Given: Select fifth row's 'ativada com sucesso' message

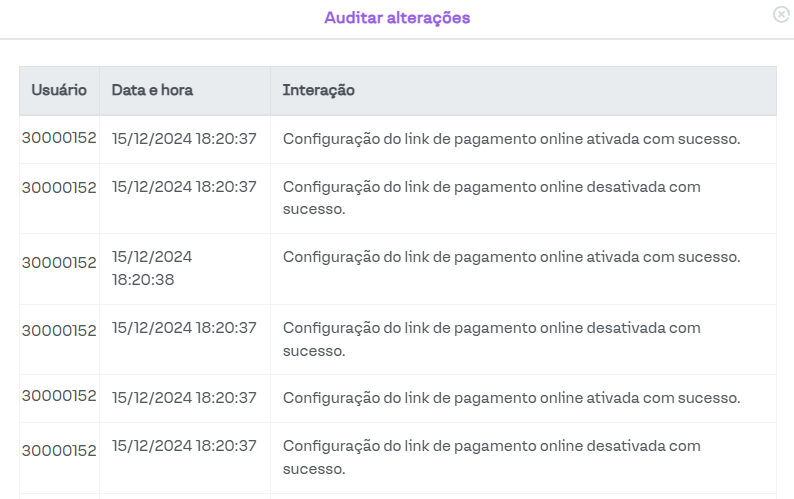Looking at the screenshot, I should (511, 398).
